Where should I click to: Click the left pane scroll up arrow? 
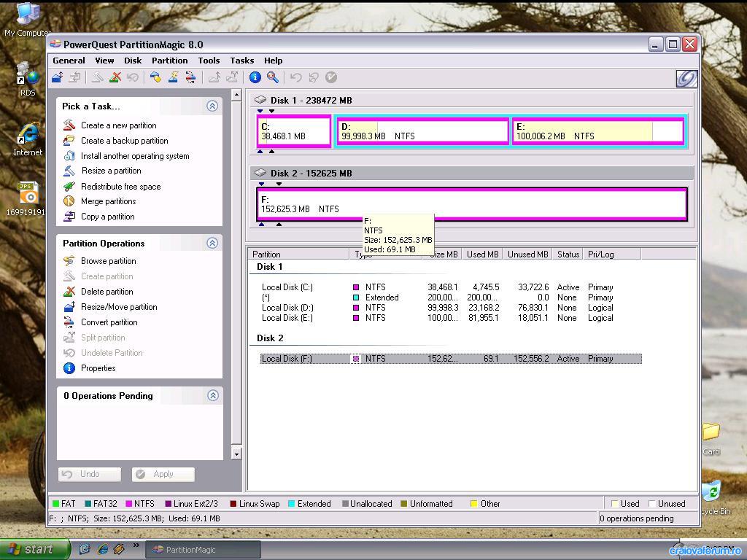(236, 95)
